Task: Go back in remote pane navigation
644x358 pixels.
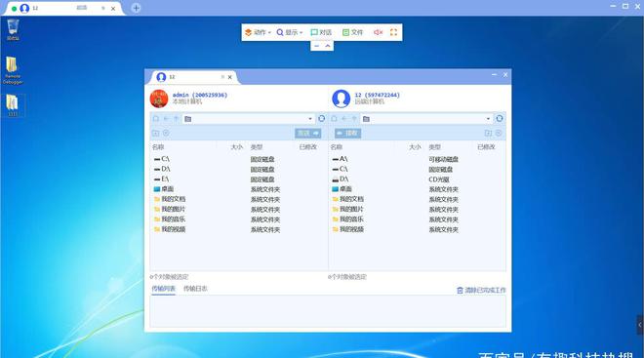Action: (344, 119)
